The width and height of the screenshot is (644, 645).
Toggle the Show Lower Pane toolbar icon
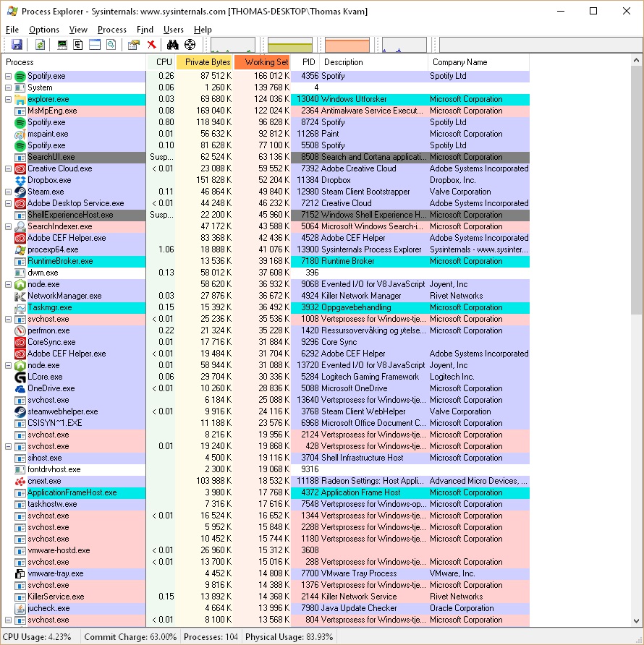point(95,44)
